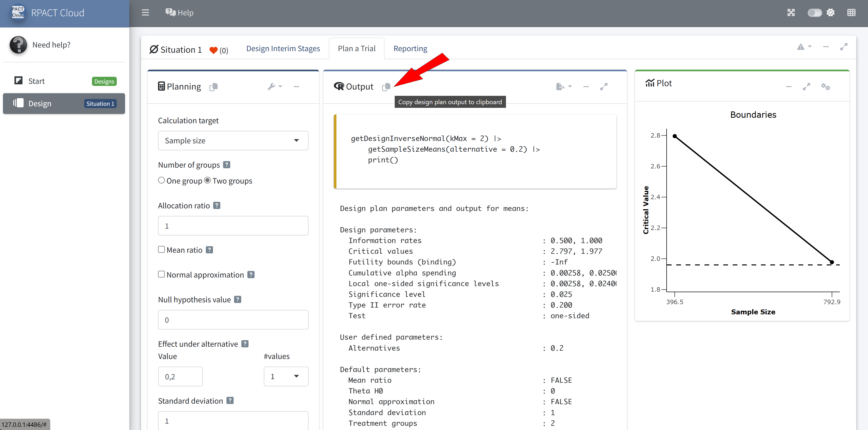Click the favorite heart icon
Image resolution: width=868 pixels, height=430 pixels.
pyautogui.click(x=213, y=50)
